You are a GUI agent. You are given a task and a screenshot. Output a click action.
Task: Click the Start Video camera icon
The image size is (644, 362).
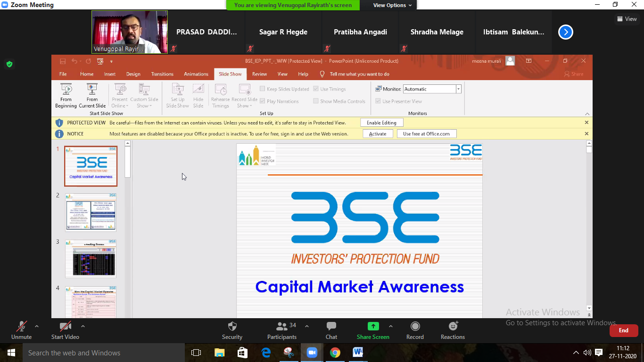click(x=65, y=326)
